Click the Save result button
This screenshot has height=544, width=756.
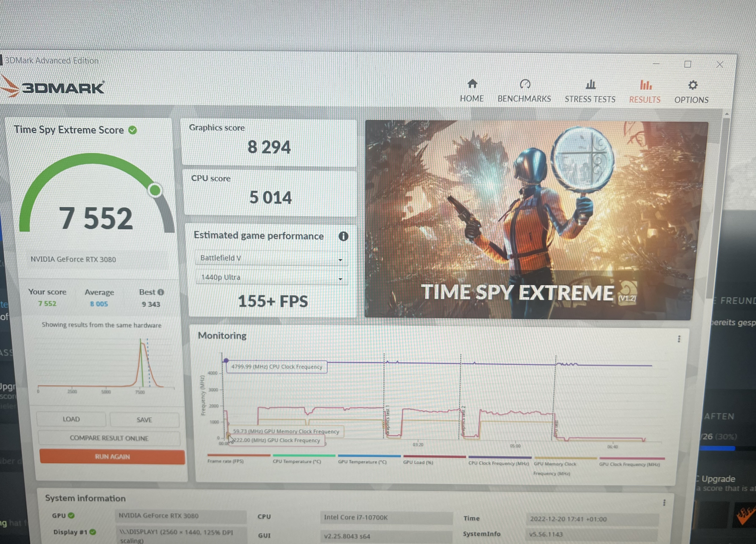144,420
